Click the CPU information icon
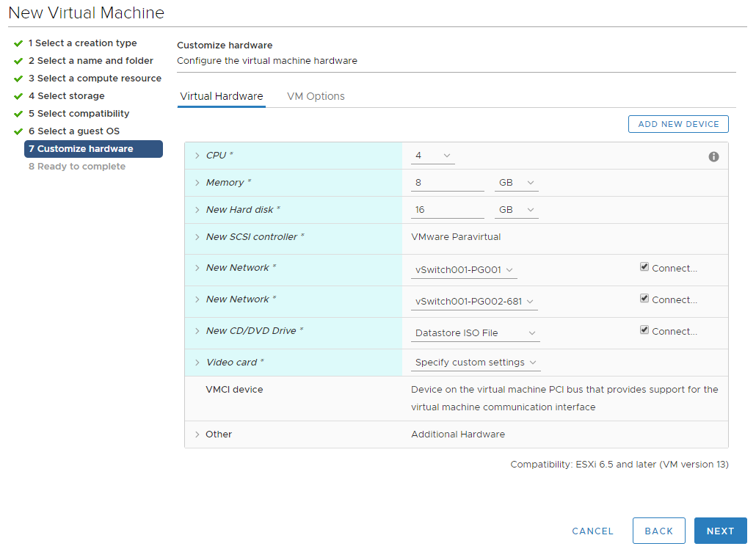 713,156
